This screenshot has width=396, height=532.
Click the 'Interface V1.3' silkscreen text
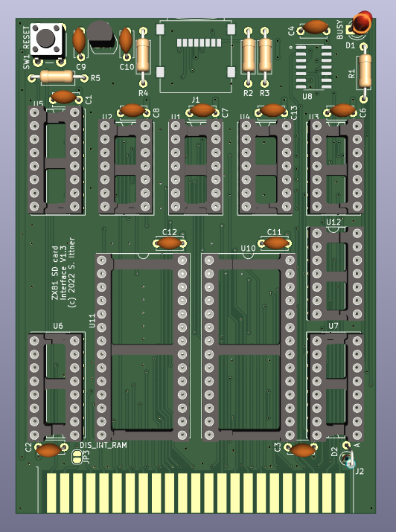[63, 273]
